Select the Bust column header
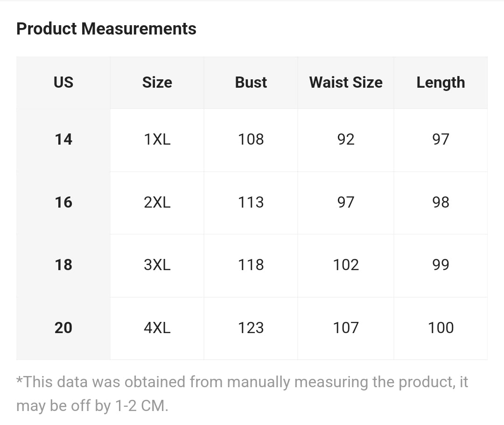The width and height of the screenshot is (504, 425). (251, 83)
